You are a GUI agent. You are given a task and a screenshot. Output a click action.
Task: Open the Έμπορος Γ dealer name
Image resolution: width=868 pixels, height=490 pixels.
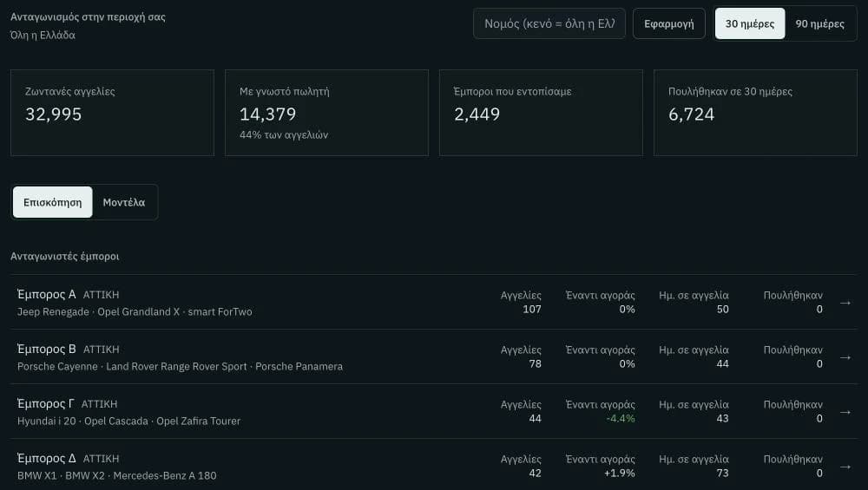(45, 404)
